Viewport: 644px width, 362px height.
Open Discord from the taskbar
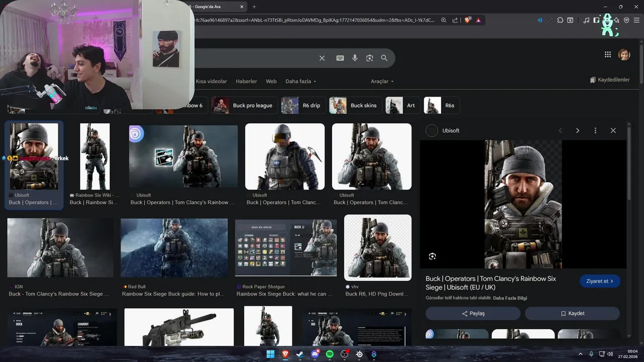click(315, 354)
